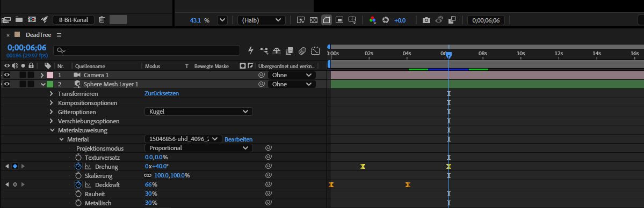Toggle stopwatch for Texturversatz
Screen dimensions: 644x208
(78, 157)
